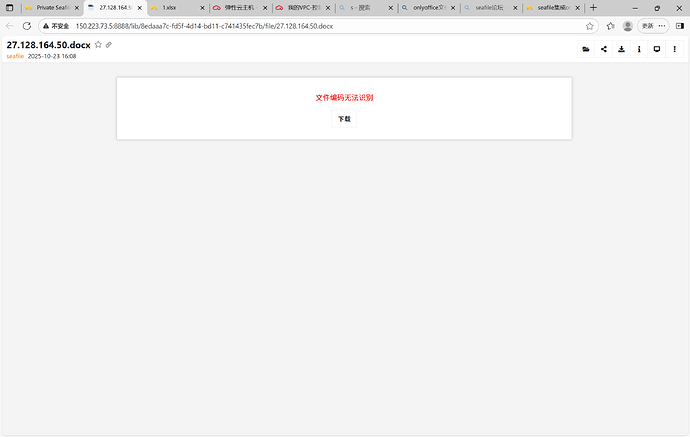
Task: Star the 27.128.164.50.docx file
Action: click(98, 45)
